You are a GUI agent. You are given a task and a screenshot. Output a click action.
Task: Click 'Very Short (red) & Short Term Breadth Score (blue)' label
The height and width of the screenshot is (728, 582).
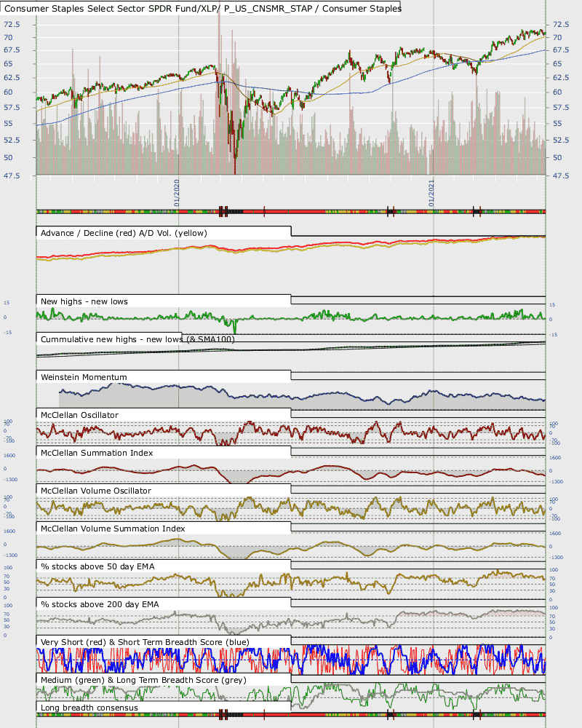click(x=145, y=642)
